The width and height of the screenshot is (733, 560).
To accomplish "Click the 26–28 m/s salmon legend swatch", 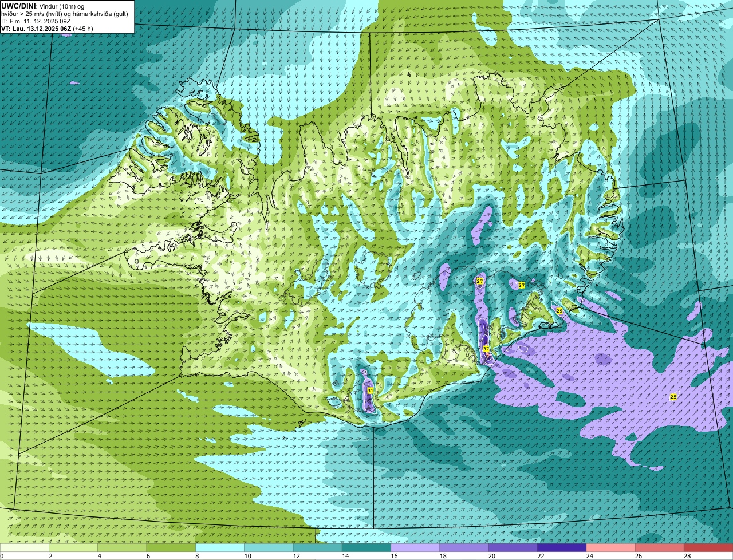I will pyautogui.click(x=660, y=547).
